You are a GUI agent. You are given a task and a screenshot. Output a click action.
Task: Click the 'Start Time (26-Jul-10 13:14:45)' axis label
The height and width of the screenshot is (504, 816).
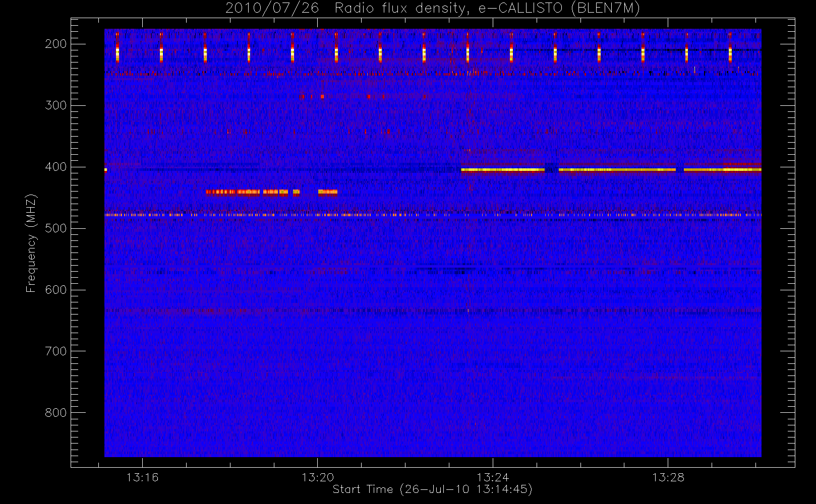pyautogui.click(x=432, y=489)
